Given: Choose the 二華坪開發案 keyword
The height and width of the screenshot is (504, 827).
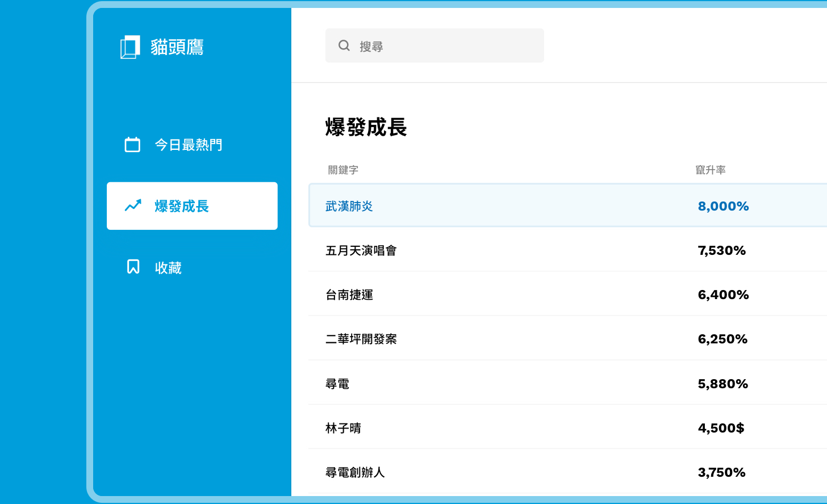Looking at the screenshot, I should (361, 339).
